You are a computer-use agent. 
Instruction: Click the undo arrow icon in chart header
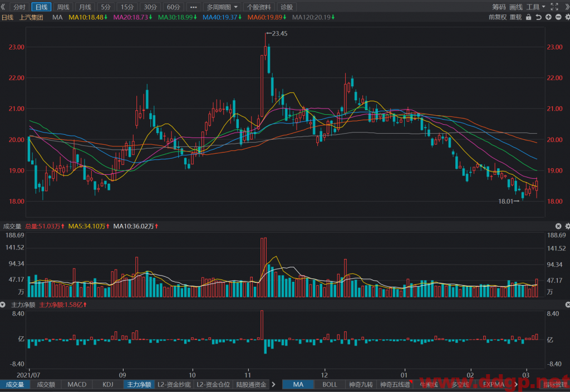[x=538, y=17]
